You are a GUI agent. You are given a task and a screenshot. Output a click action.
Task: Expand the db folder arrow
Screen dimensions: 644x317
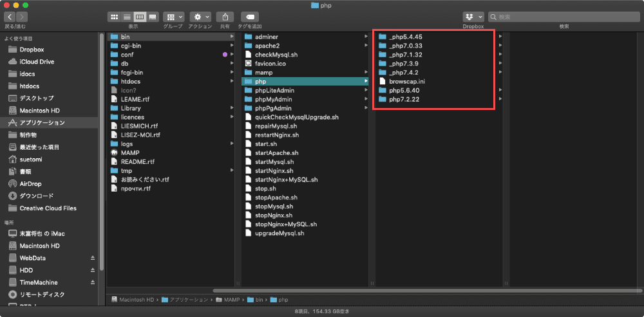point(232,64)
